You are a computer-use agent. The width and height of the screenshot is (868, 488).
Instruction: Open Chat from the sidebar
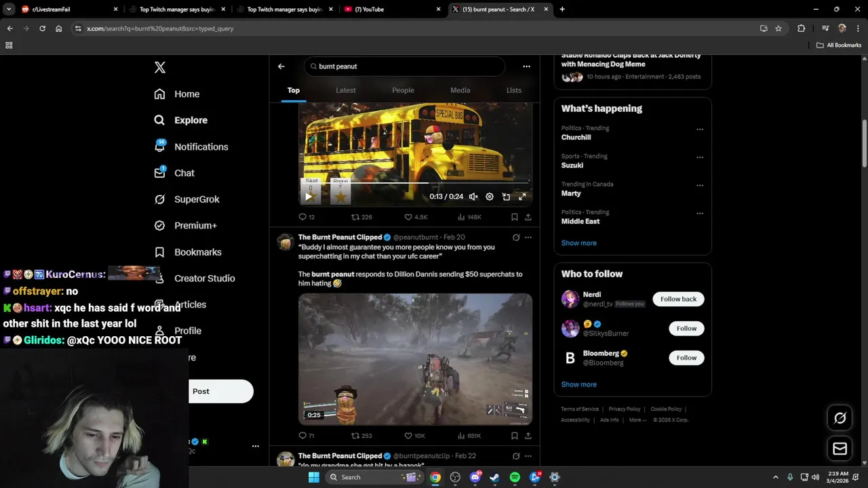pyautogui.click(x=174, y=173)
